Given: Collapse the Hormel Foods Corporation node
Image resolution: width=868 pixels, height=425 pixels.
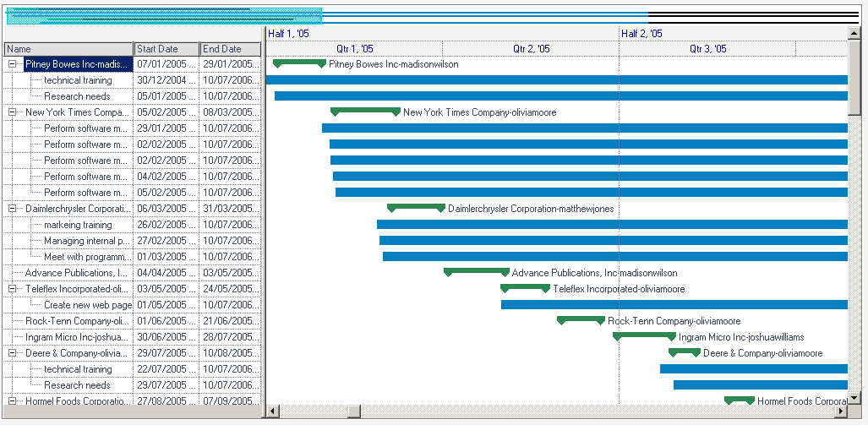Looking at the screenshot, I should [13, 401].
